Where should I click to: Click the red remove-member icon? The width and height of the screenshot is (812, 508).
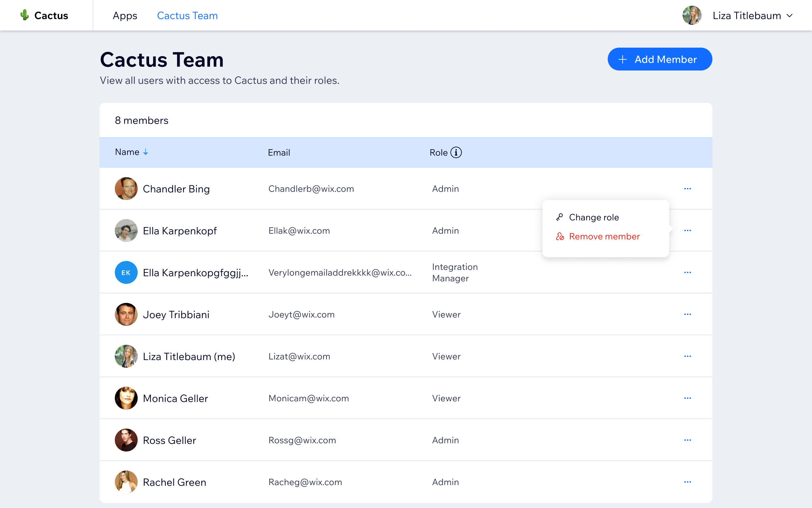click(x=560, y=237)
